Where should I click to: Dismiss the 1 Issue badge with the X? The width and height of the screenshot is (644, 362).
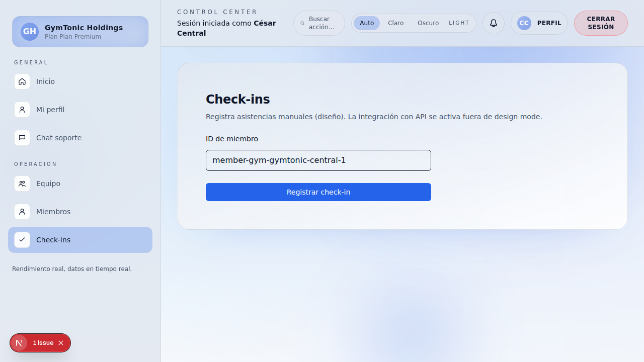pyautogui.click(x=60, y=342)
